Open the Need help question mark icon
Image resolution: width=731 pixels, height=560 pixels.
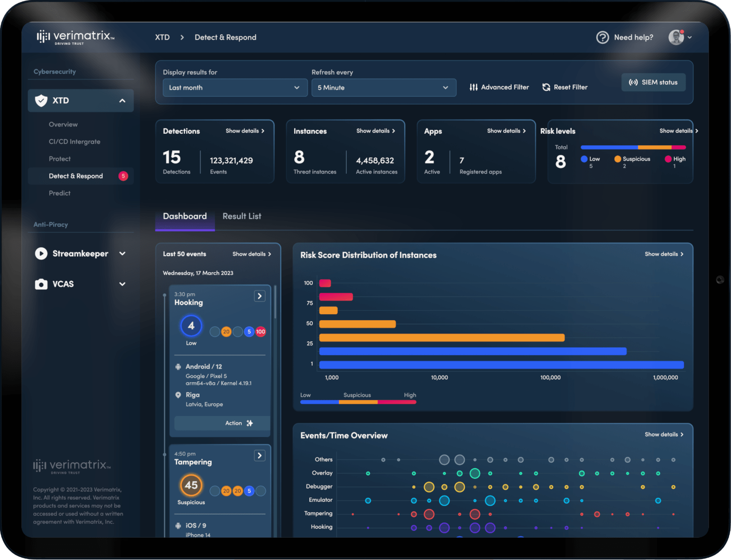click(602, 37)
